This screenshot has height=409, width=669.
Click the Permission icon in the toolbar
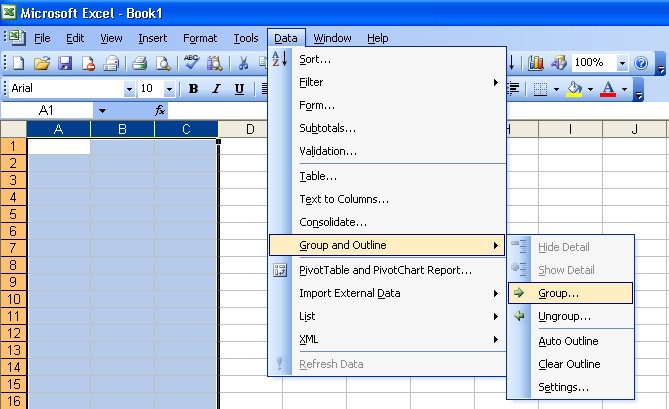[88, 63]
